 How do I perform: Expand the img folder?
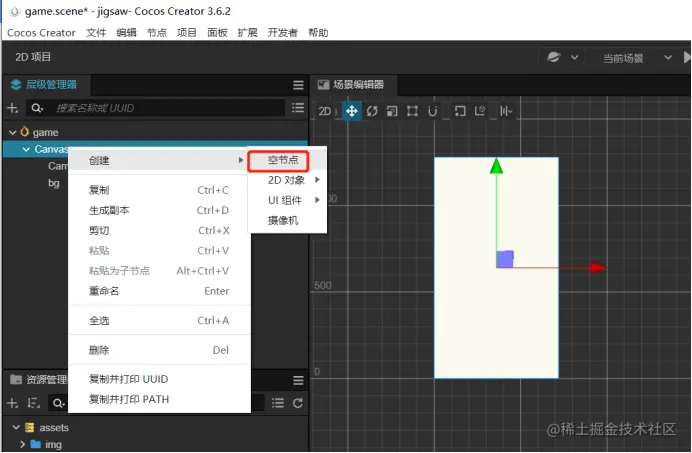pyautogui.click(x=23, y=444)
